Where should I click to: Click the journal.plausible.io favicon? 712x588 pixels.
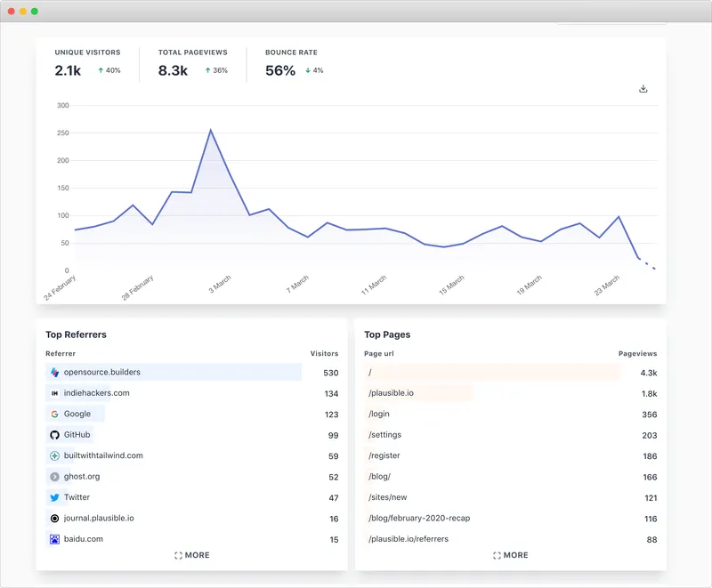tap(54, 519)
